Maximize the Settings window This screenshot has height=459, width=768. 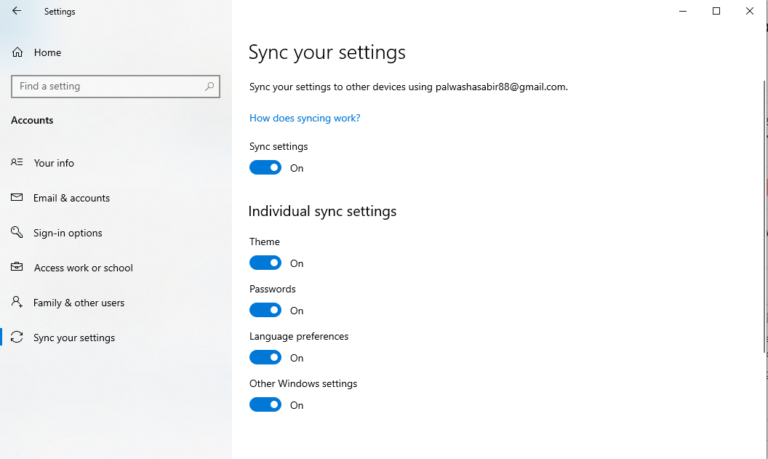coord(716,11)
